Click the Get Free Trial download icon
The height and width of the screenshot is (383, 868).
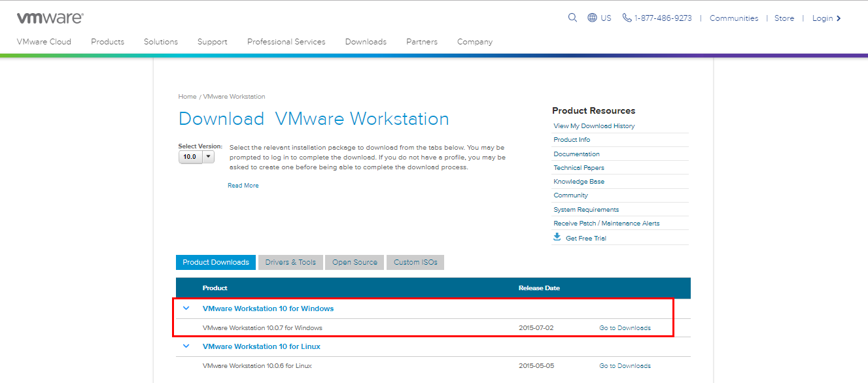(x=557, y=237)
